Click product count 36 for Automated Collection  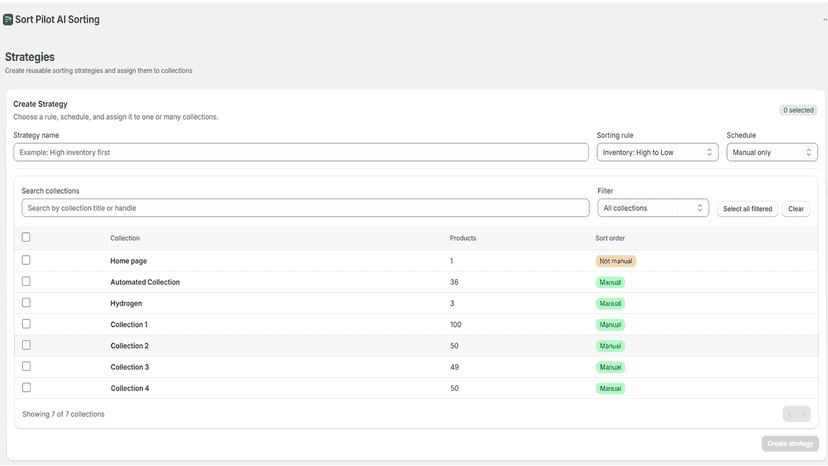click(x=454, y=282)
